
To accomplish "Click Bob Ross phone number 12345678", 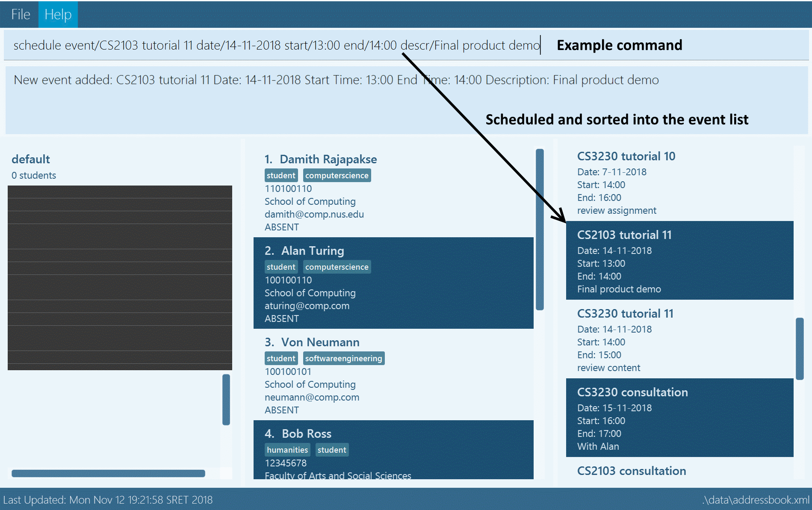I will (286, 463).
